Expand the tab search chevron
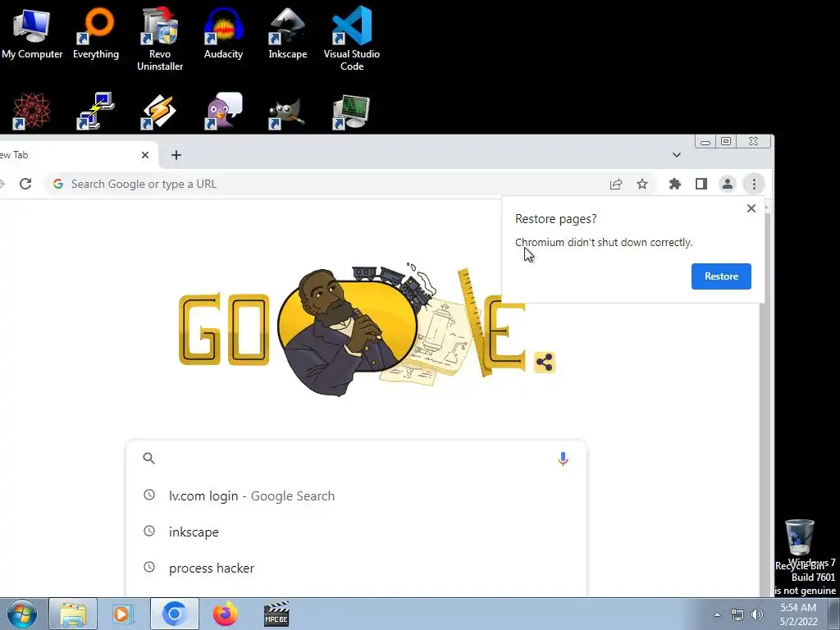The height and width of the screenshot is (630, 840). click(677, 155)
